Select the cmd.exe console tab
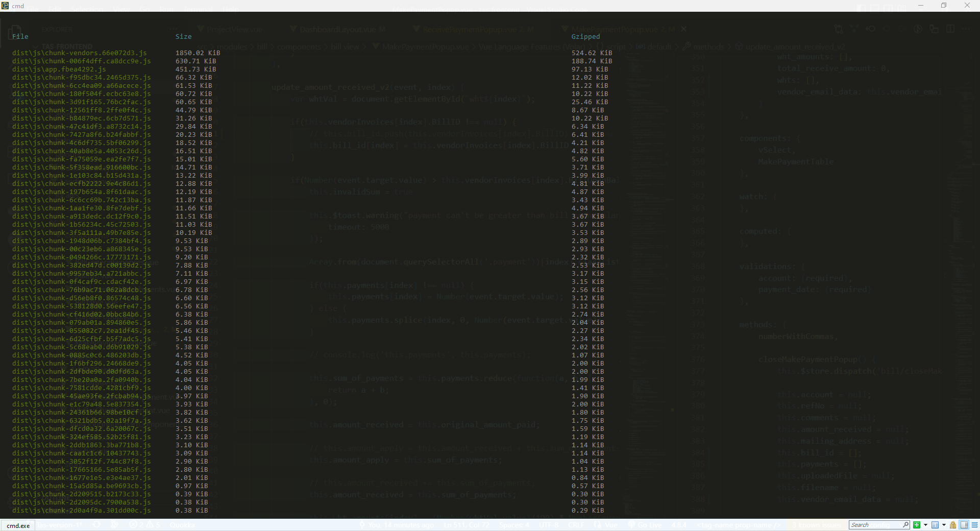The width and height of the screenshot is (980, 531). coord(18,525)
